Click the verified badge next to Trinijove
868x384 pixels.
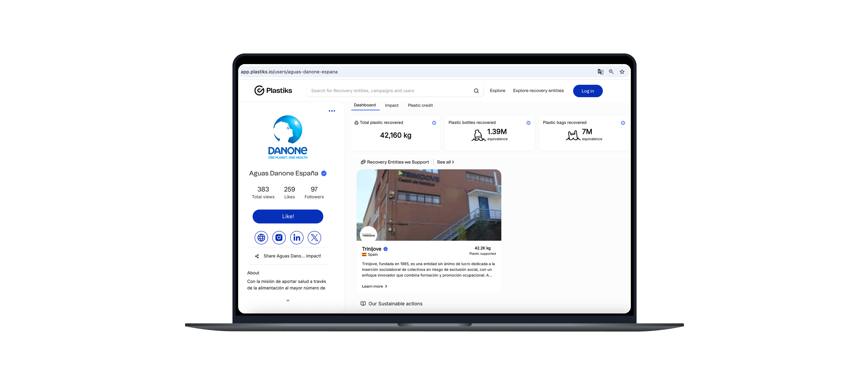(386, 249)
